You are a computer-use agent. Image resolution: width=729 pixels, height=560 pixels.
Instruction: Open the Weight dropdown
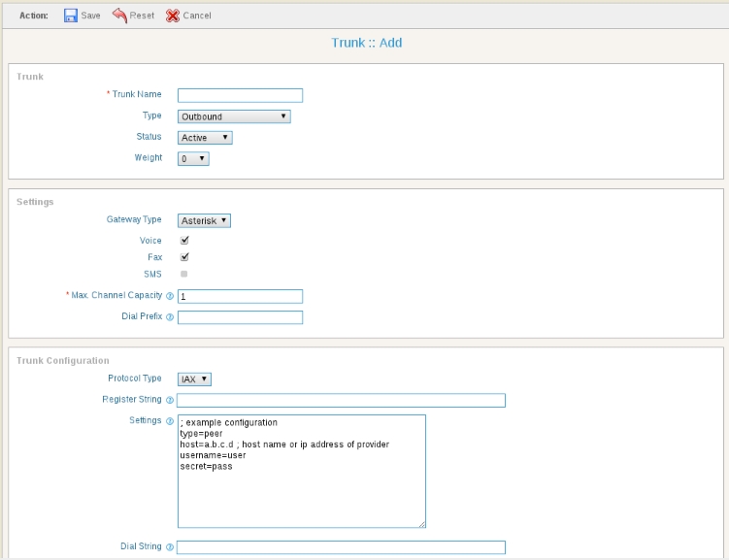coord(193,159)
